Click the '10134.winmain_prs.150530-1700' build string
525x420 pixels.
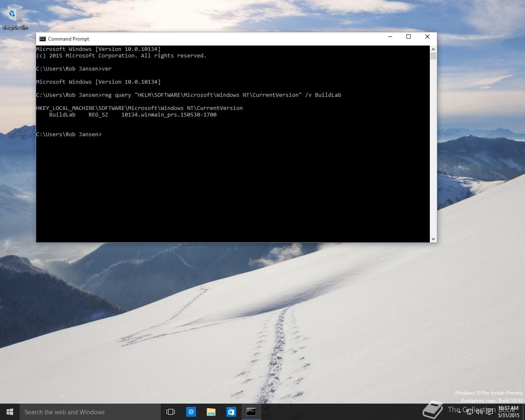click(x=169, y=115)
